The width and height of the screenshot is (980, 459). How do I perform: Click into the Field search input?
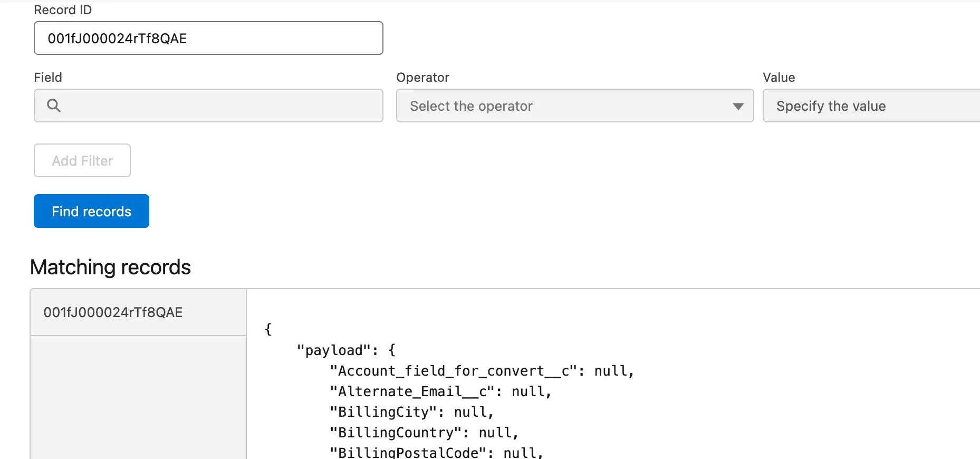click(x=222, y=106)
